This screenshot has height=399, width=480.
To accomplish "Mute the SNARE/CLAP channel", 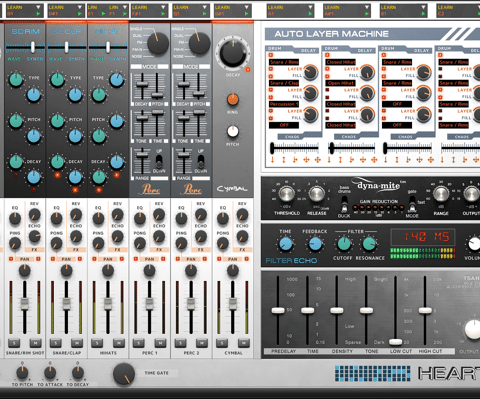I will pos(77,343).
